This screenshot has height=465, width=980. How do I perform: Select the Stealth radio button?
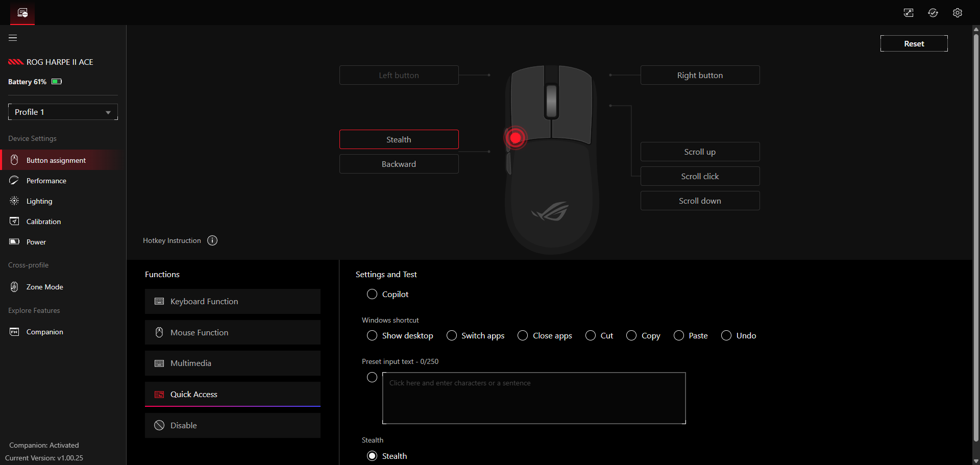pos(372,456)
